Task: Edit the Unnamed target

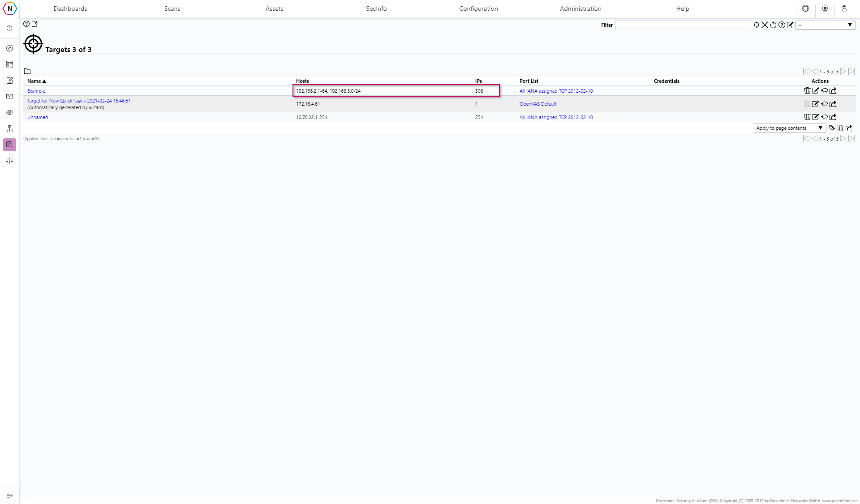Action: [816, 117]
